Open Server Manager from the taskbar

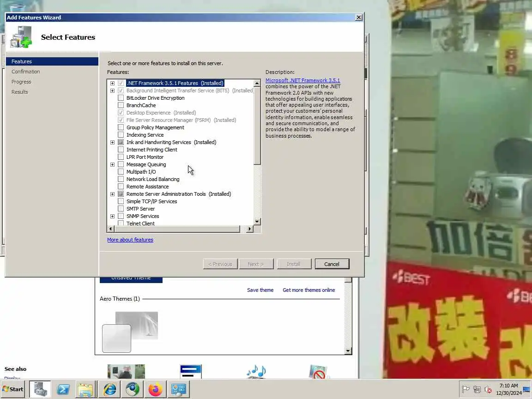(x=40, y=389)
